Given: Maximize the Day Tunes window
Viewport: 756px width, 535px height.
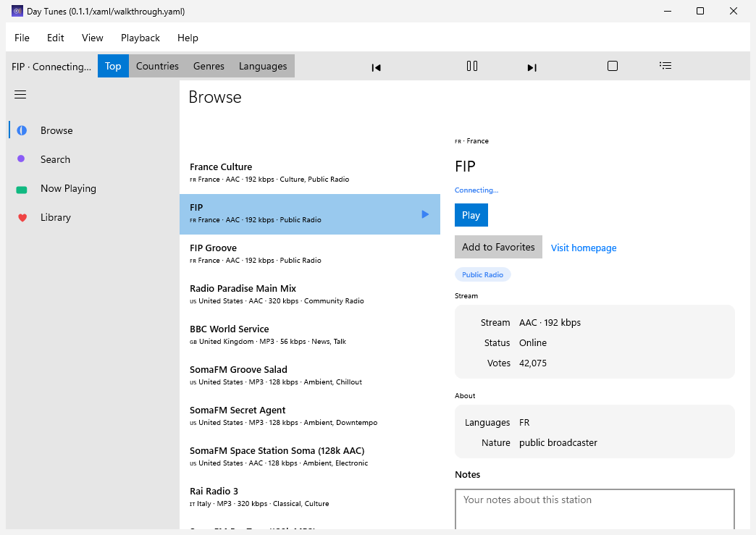Looking at the screenshot, I should pos(700,11).
